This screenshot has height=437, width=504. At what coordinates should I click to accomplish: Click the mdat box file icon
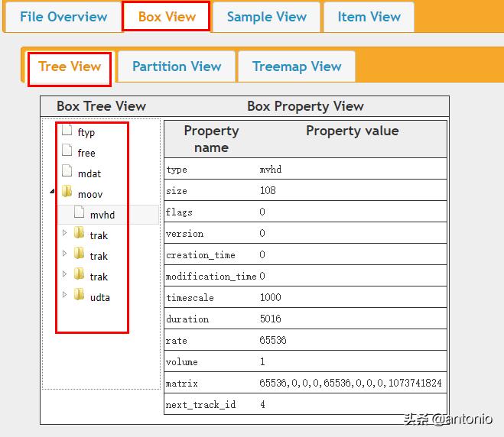click(x=67, y=170)
